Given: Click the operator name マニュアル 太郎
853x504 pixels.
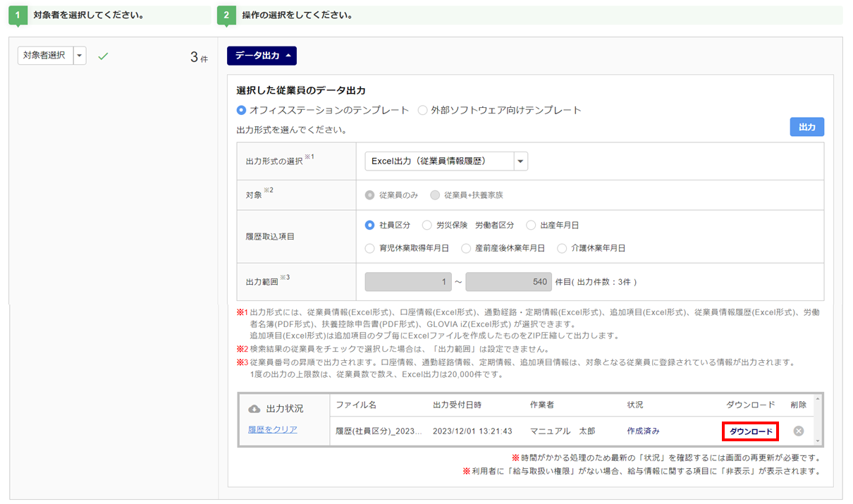Looking at the screenshot, I should tap(563, 431).
